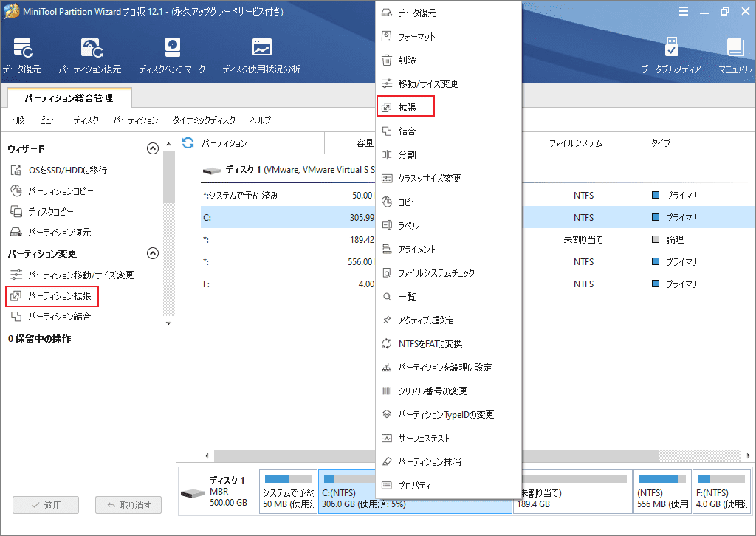
Task: Open the ディスク menu
Action: (86, 120)
